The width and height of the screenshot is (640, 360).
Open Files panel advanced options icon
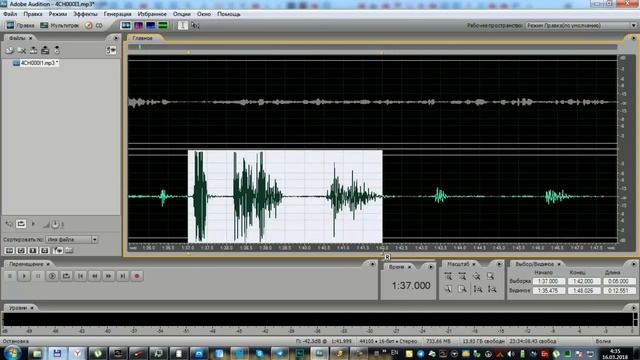pos(111,50)
